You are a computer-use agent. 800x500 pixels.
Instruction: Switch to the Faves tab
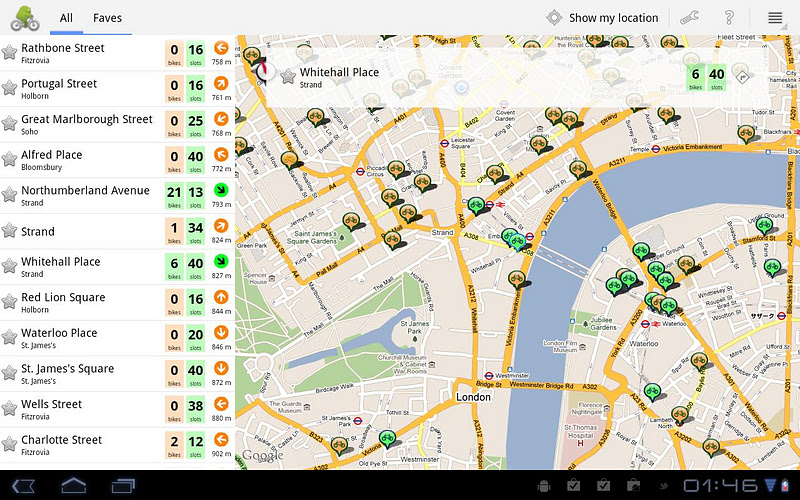pos(107,18)
